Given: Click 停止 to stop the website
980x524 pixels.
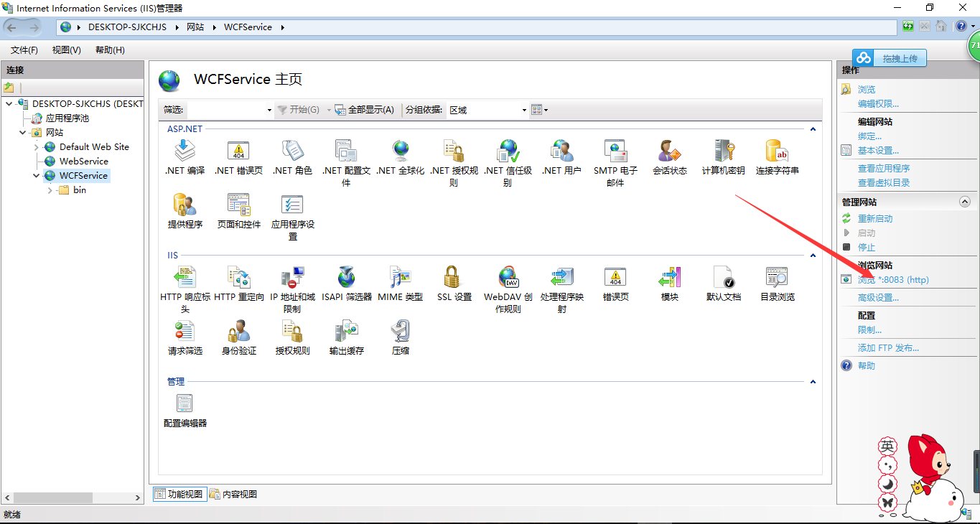Looking at the screenshot, I should (867, 248).
